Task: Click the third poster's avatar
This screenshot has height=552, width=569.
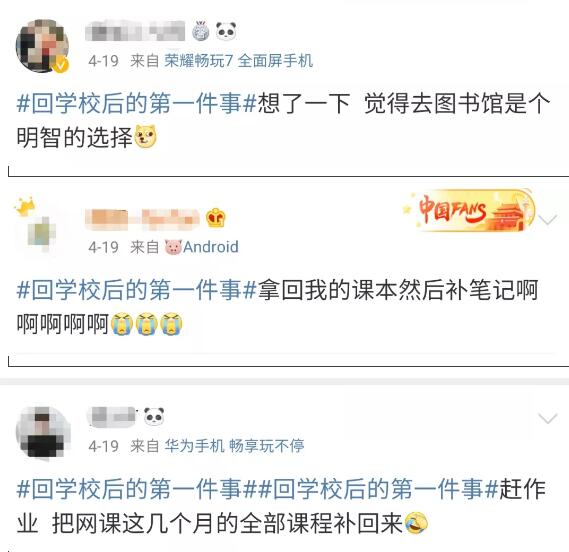Action: coord(43,433)
